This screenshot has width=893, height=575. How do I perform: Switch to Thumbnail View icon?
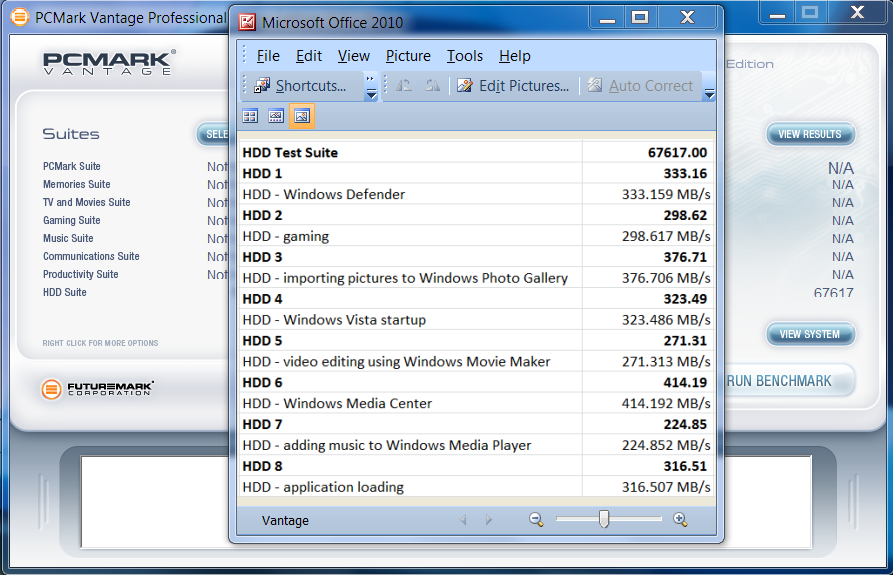[250, 117]
